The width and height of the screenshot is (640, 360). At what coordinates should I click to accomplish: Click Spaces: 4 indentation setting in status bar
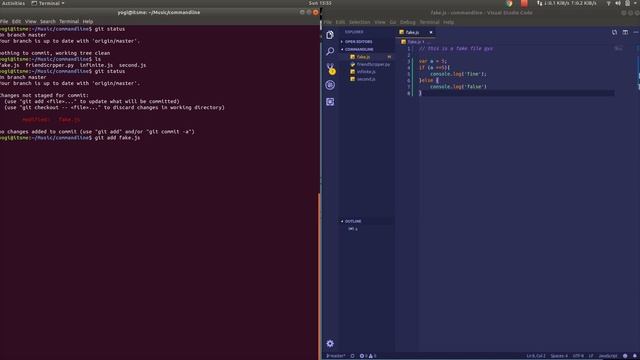(x=559, y=356)
